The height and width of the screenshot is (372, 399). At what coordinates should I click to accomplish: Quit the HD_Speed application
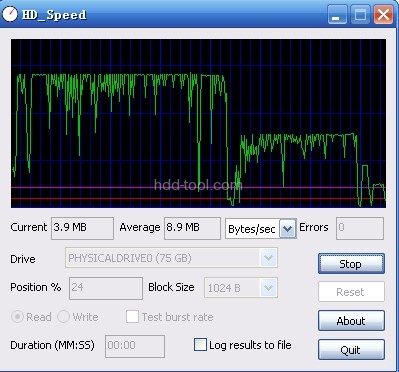351,350
